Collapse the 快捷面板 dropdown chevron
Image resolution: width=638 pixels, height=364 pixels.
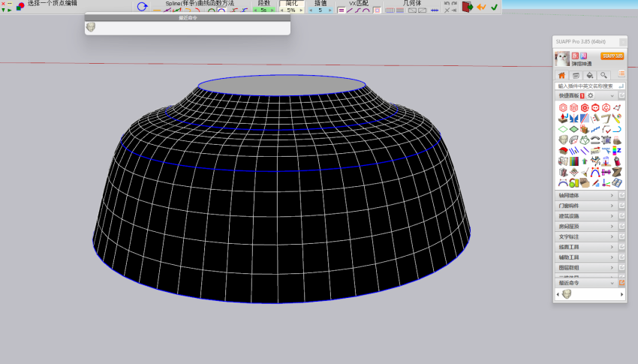[x=612, y=95]
